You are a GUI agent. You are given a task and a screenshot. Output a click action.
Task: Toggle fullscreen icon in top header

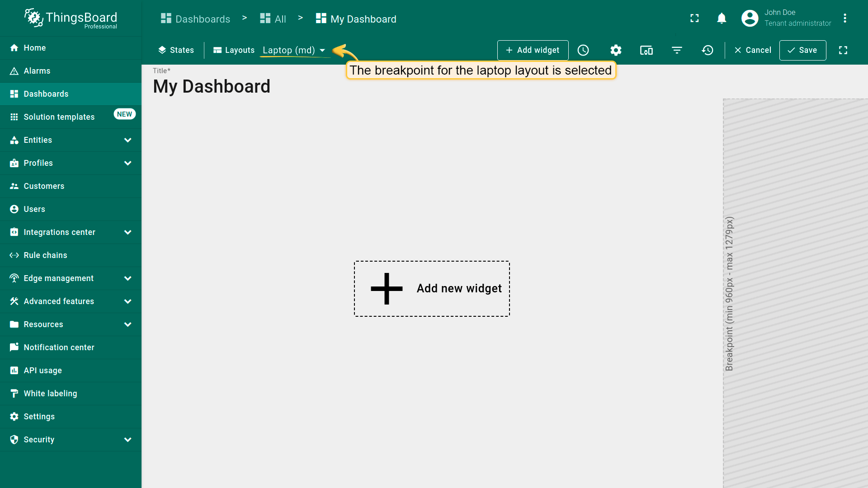tap(694, 18)
